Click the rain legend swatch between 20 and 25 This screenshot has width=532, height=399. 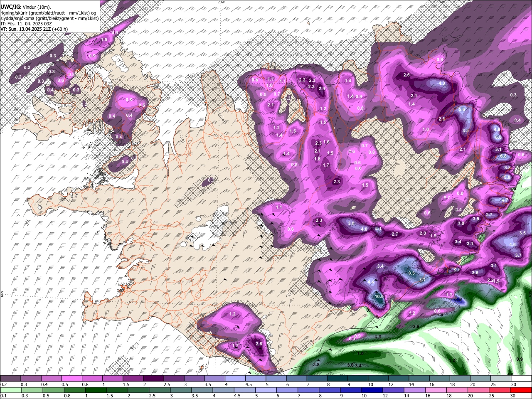click(x=478, y=390)
